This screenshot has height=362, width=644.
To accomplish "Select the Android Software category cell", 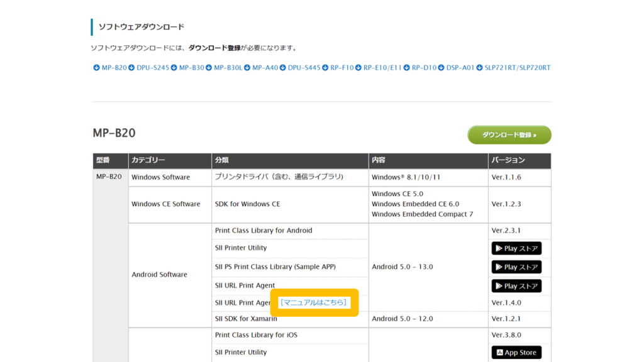I will point(170,275).
